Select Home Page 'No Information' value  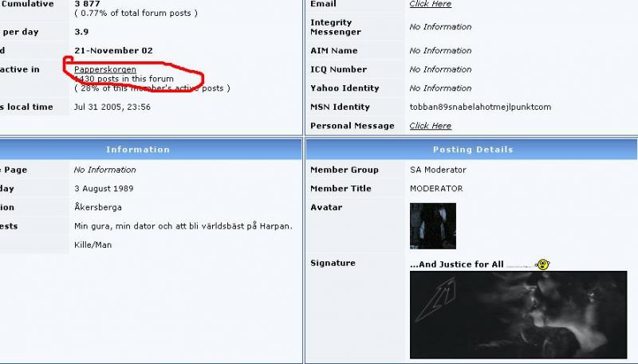click(104, 170)
